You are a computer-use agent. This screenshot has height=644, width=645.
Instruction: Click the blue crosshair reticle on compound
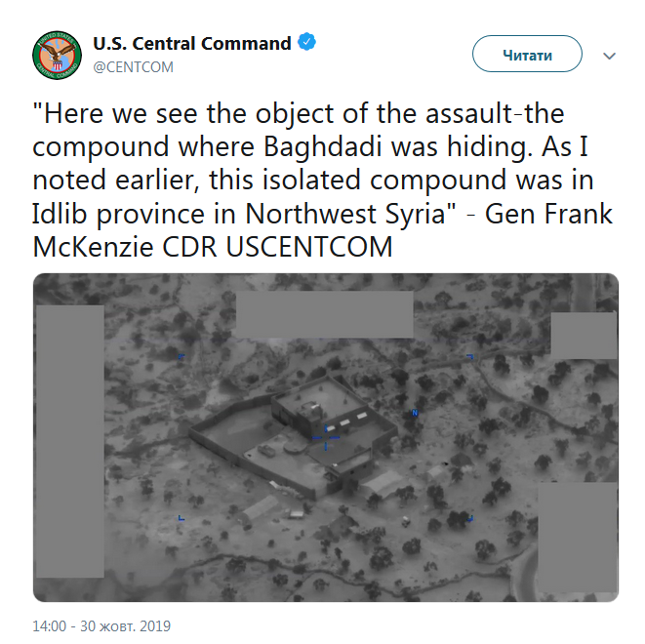[325, 439]
